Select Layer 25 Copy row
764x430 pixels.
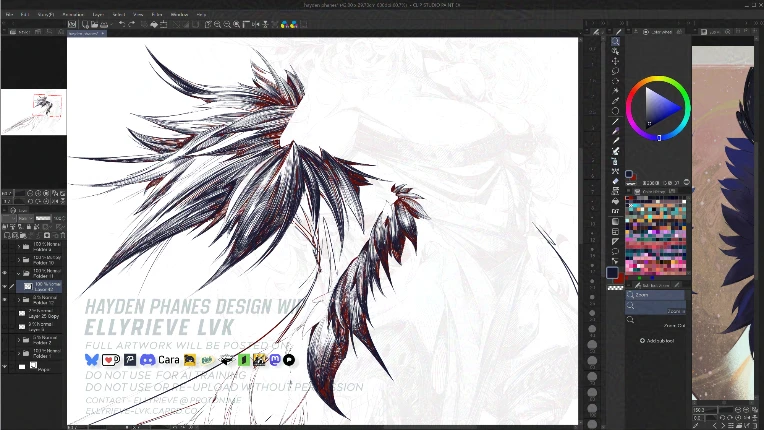point(39,313)
